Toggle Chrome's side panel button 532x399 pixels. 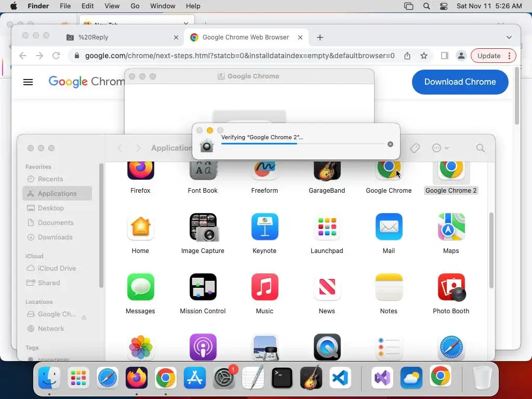tap(444, 56)
